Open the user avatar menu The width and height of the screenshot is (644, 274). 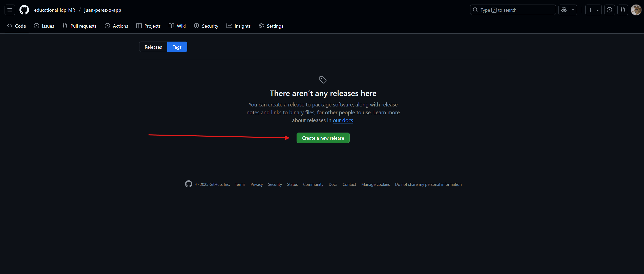636,10
